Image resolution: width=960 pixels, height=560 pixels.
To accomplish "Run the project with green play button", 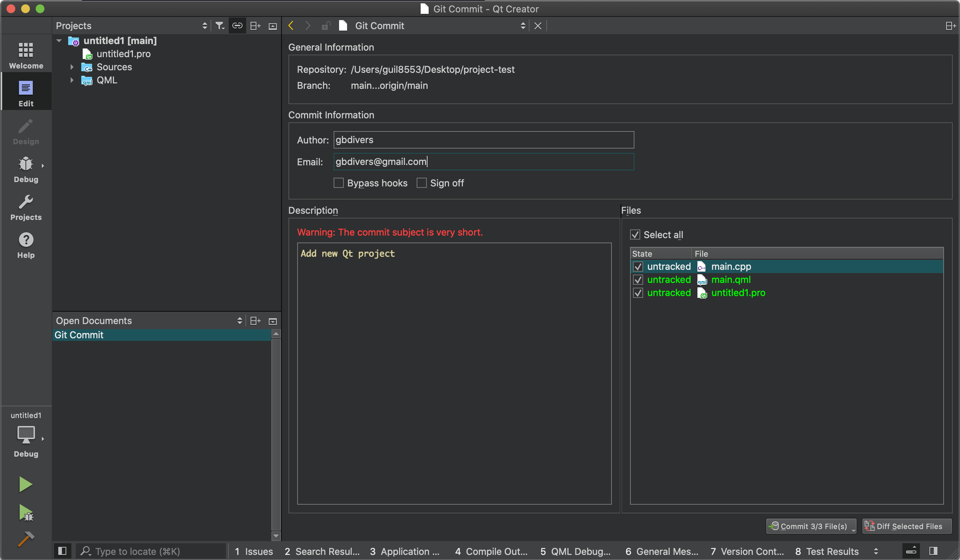I will [25, 485].
